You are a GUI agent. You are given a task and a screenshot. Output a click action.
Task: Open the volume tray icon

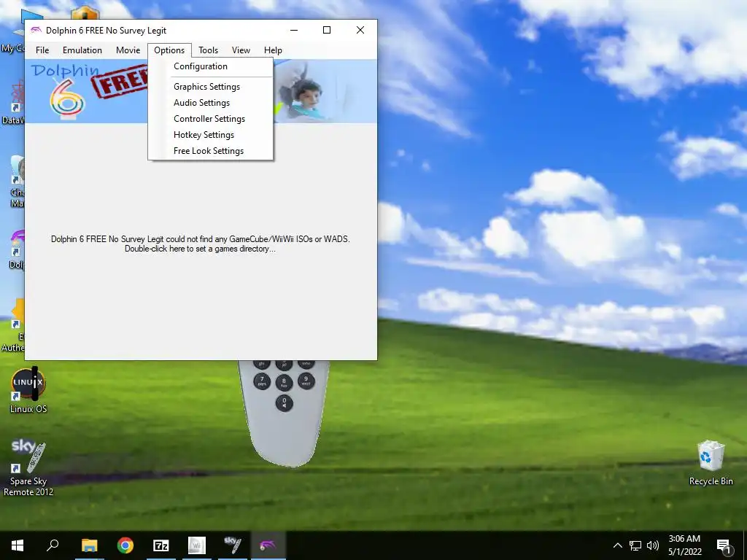[653, 545]
